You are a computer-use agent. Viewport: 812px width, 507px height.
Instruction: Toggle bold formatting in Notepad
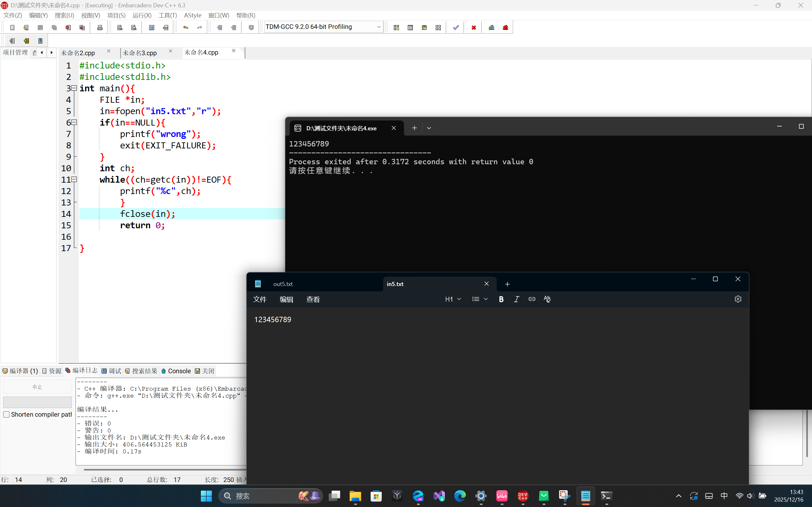click(x=501, y=299)
